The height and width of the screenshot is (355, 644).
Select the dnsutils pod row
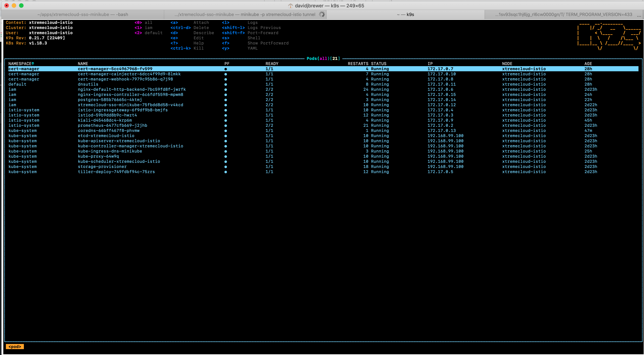click(323, 84)
